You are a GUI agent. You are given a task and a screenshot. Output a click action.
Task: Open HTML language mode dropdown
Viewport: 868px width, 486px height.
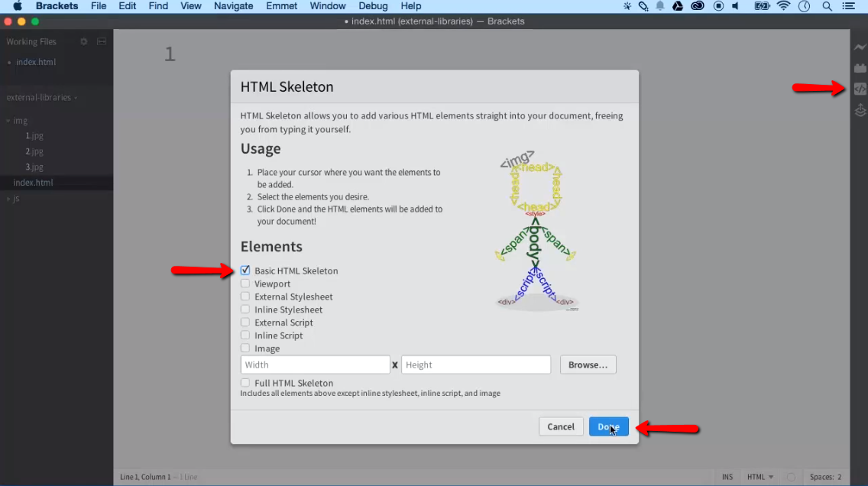pos(759,477)
